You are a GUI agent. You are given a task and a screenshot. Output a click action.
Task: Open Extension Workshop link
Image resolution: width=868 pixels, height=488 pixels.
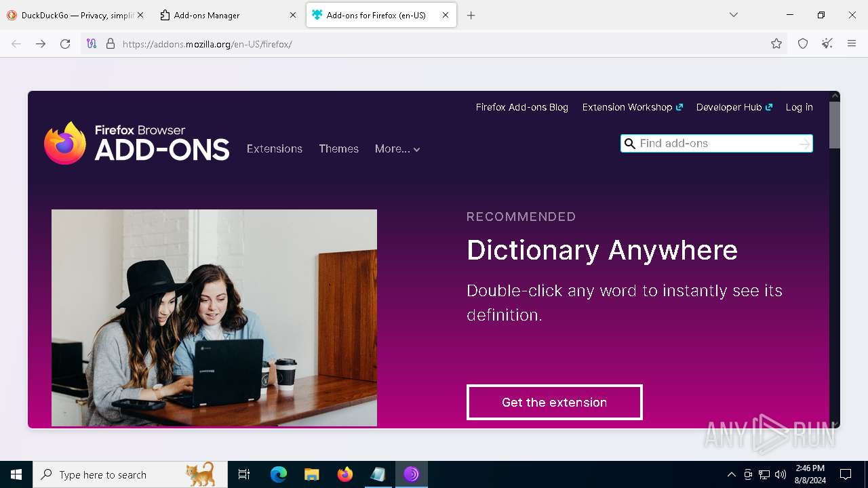pos(632,107)
